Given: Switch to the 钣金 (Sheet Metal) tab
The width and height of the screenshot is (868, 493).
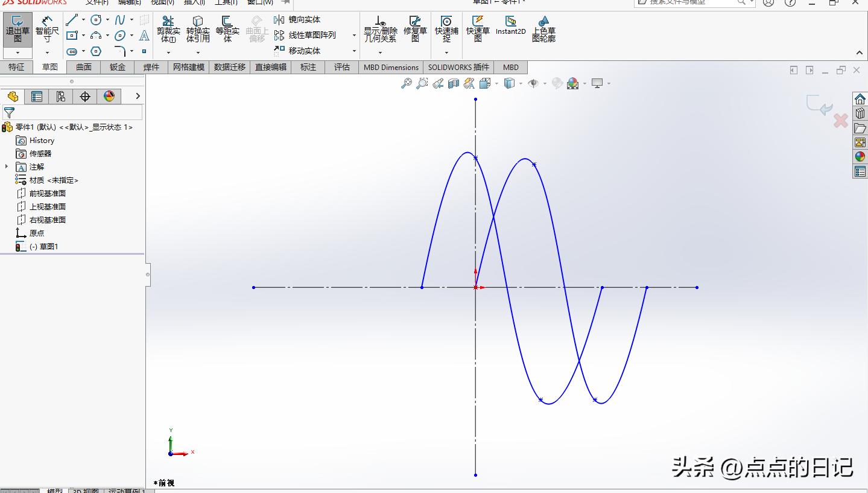Looking at the screenshot, I should (118, 67).
